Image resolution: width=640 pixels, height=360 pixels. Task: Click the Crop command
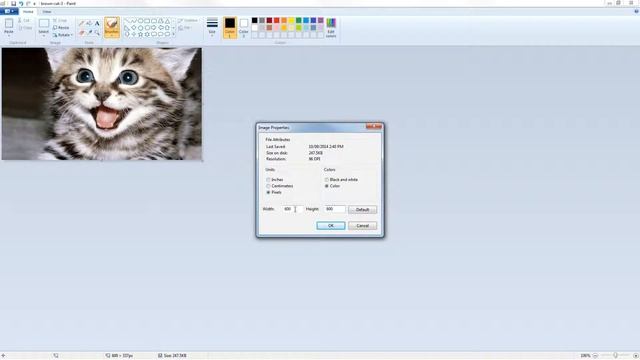coord(60,20)
